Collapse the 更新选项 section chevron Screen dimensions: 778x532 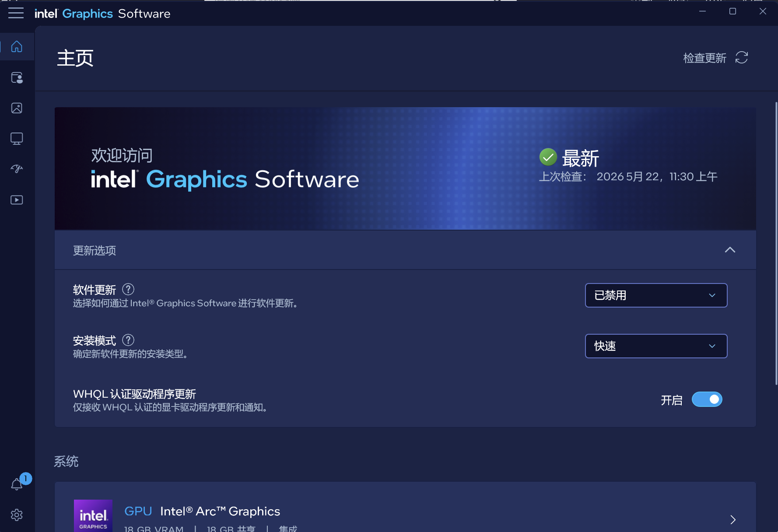[730, 250]
